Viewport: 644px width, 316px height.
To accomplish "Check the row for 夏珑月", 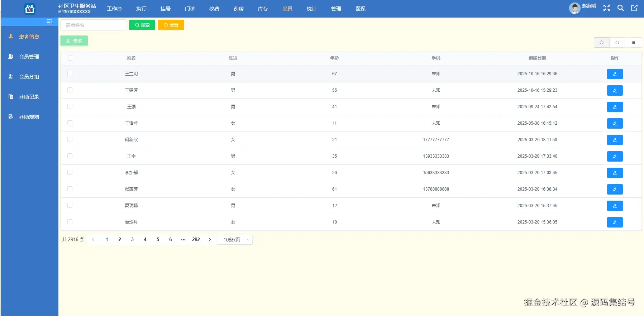I will pos(70,222).
